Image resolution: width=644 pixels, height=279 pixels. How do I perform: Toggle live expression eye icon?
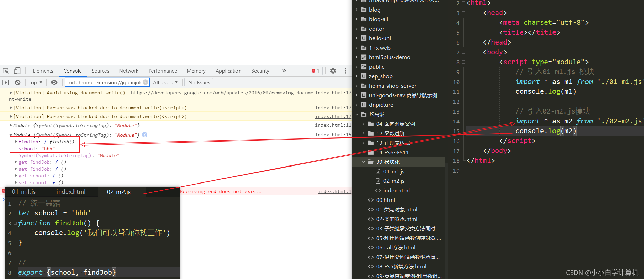(x=54, y=82)
